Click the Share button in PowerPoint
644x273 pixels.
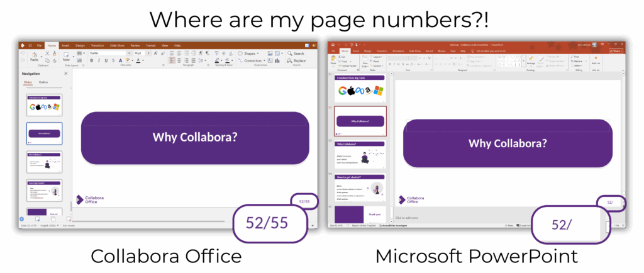coord(614,51)
